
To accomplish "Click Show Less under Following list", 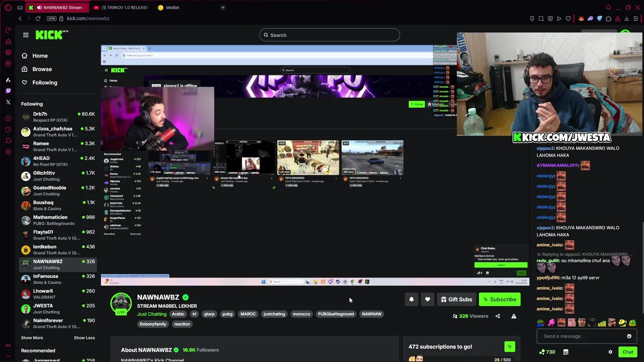I will [84, 338].
